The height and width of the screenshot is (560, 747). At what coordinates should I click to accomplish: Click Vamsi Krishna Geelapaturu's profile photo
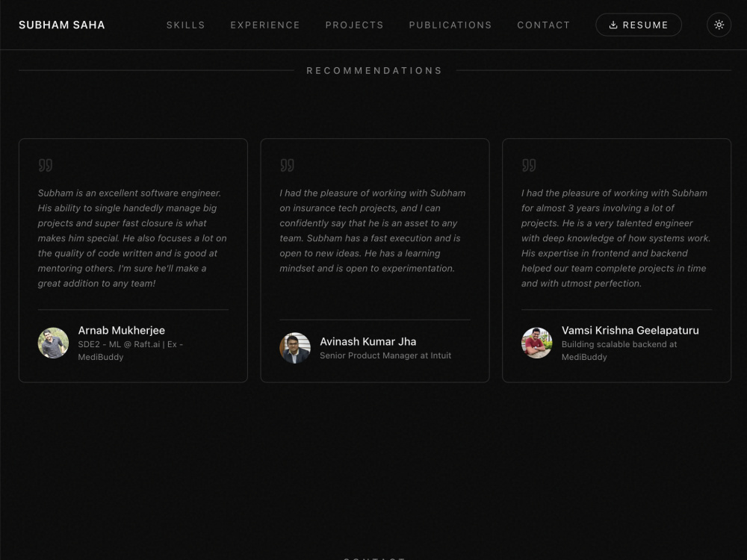pyautogui.click(x=537, y=343)
